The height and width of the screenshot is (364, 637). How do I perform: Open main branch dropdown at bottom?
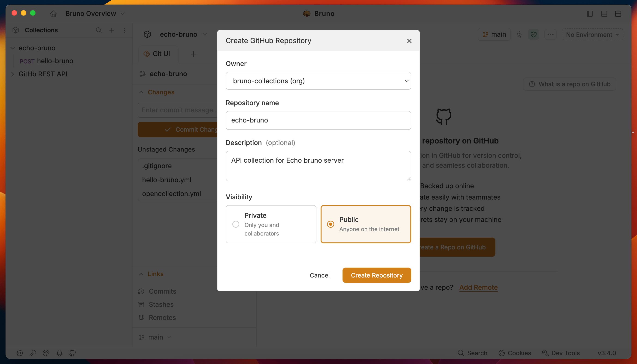click(155, 337)
